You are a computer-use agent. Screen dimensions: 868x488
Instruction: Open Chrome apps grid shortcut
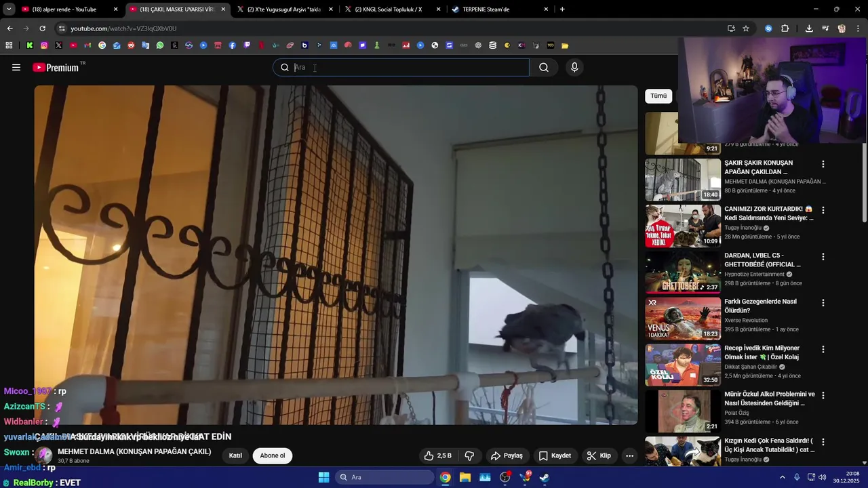9,45
